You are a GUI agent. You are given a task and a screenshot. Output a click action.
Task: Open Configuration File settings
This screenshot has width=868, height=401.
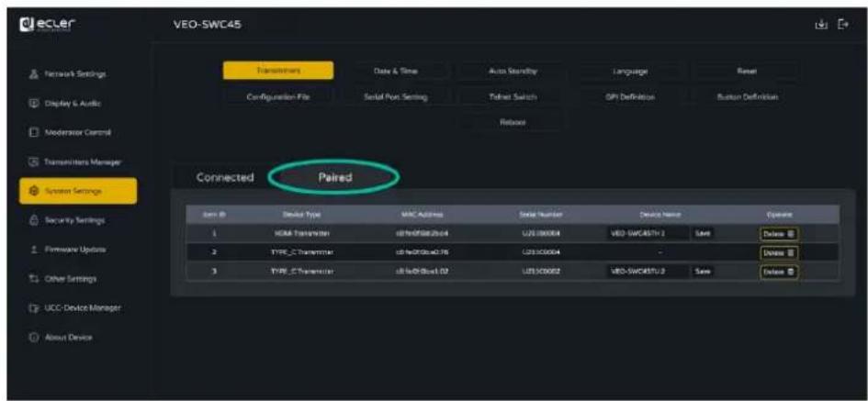pos(278,96)
